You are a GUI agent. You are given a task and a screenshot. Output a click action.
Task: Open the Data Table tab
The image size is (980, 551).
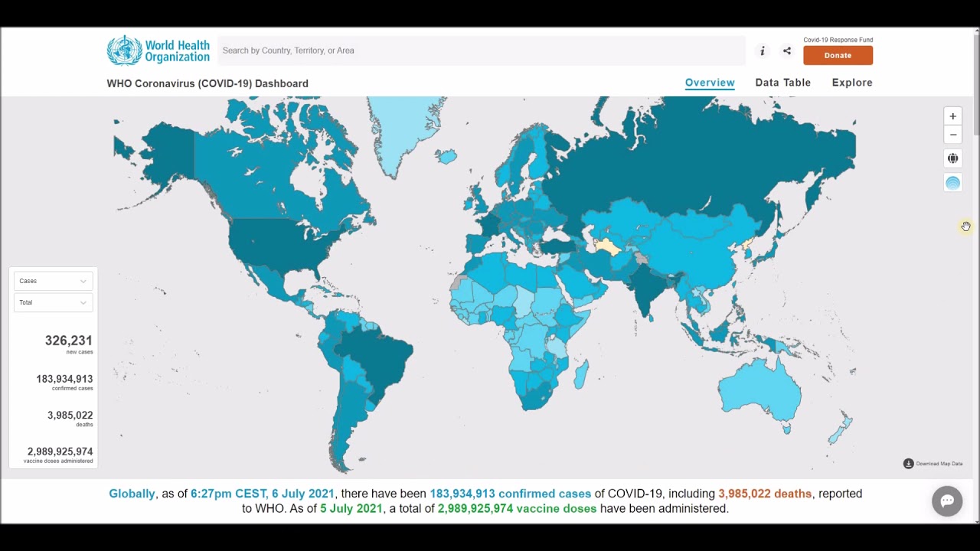[x=783, y=83]
